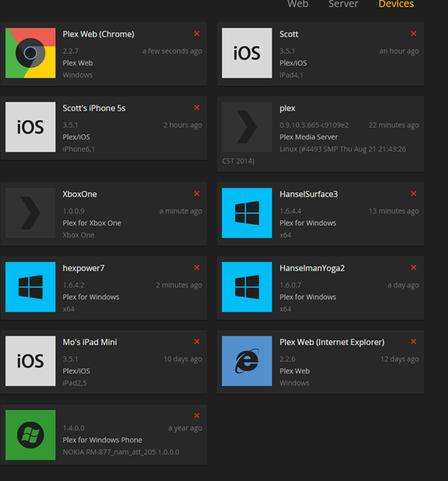Remove Mo's iPad Mini device
The width and height of the screenshot is (448, 481).
[x=197, y=342]
